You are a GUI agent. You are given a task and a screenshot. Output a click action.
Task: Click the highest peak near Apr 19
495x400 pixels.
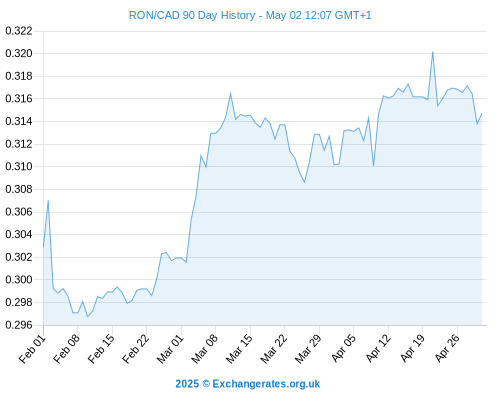pyautogui.click(x=432, y=52)
